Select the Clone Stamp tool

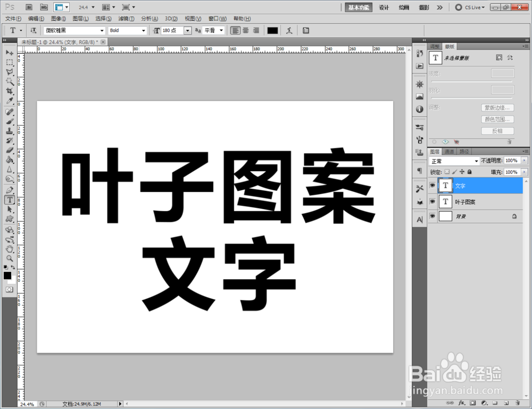[10, 131]
